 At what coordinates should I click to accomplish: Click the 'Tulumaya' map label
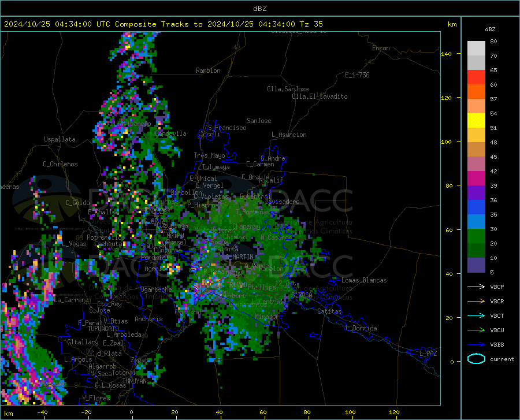click(216, 167)
